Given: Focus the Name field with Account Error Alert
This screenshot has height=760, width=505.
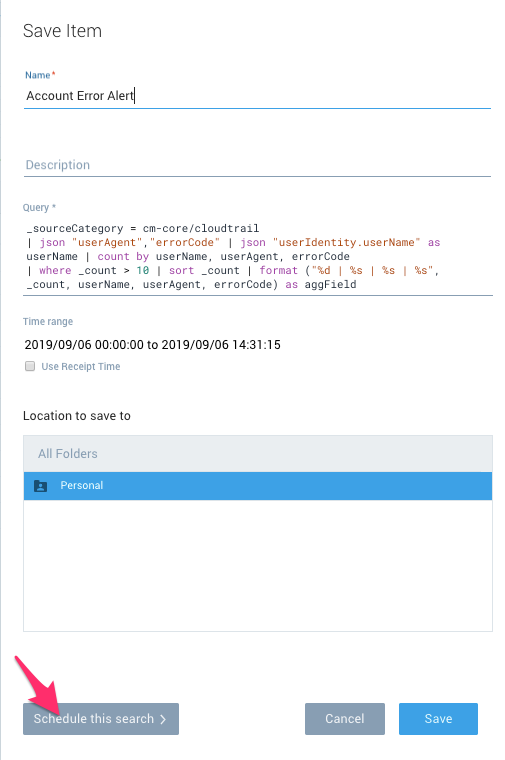Looking at the screenshot, I should (257, 95).
